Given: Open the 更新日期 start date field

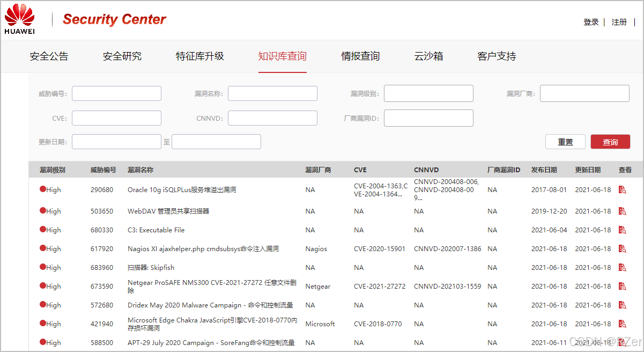Looking at the screenshot, I should tap(116, 142).
